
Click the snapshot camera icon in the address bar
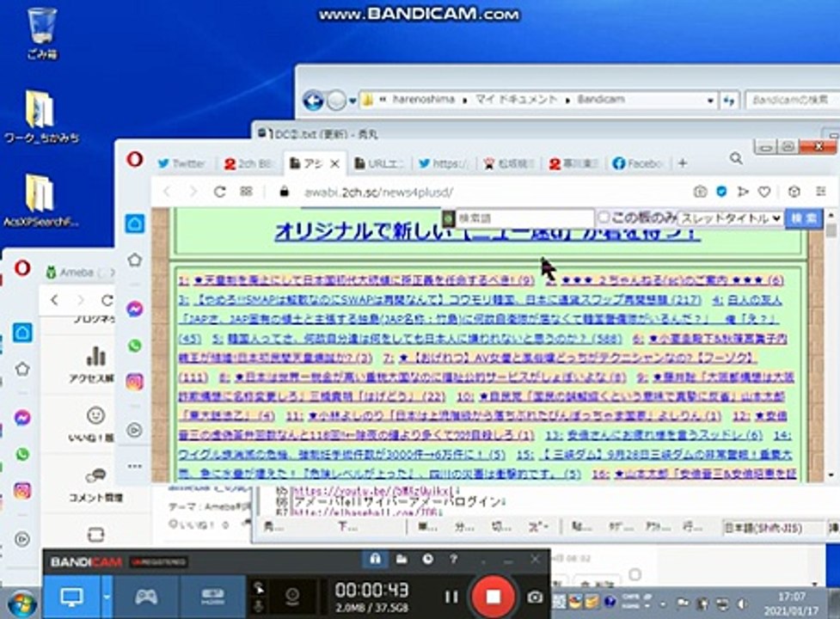pyautogui.click(x=700, y=191)
